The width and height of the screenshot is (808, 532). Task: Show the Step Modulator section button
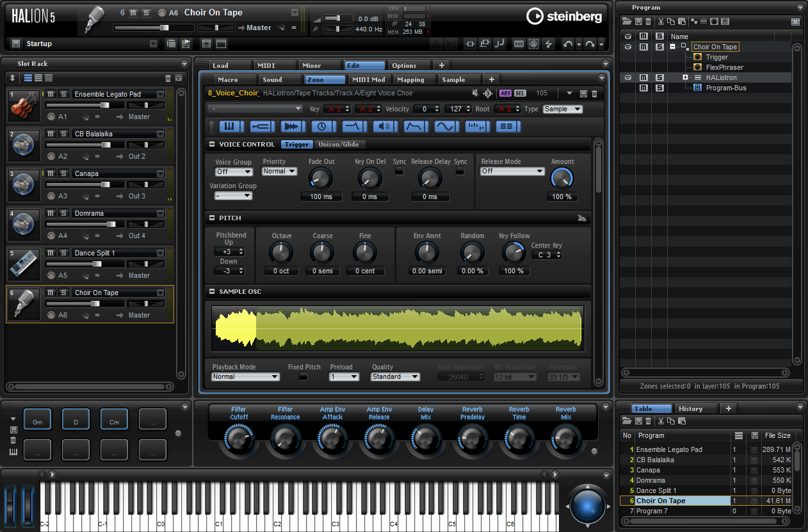(477, 126)
